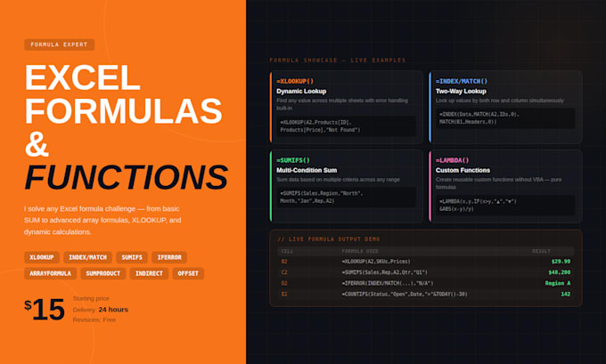This screenshot has width=606, height=364.
Task: Click the Region A result value
Action: point(558,283)
